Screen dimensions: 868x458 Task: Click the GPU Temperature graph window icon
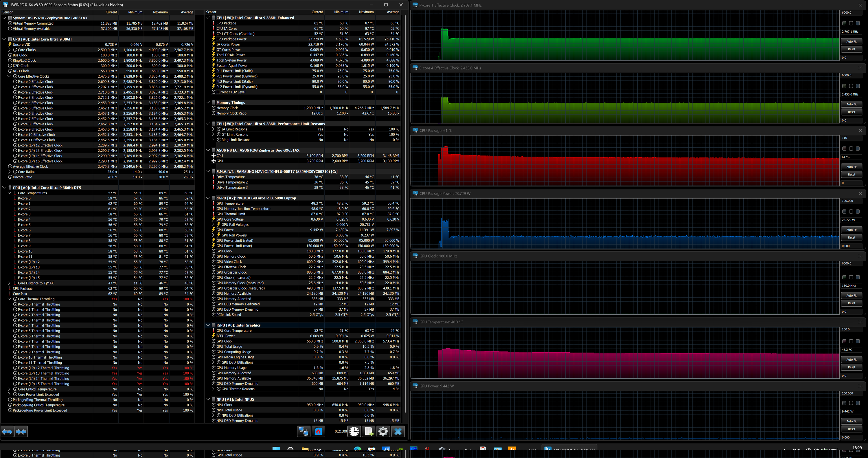pyautogui.click(x=415, y=322)
